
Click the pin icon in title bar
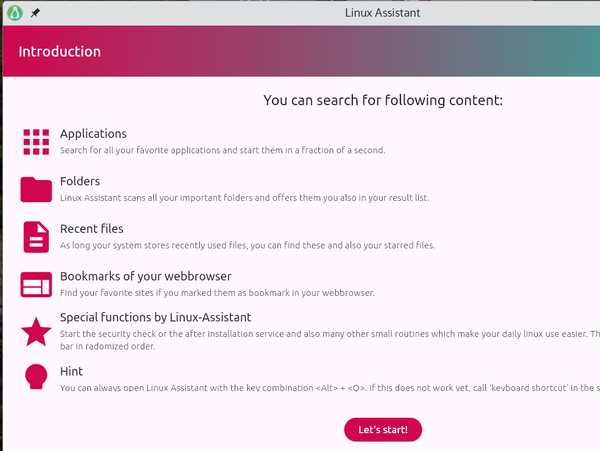35,13
